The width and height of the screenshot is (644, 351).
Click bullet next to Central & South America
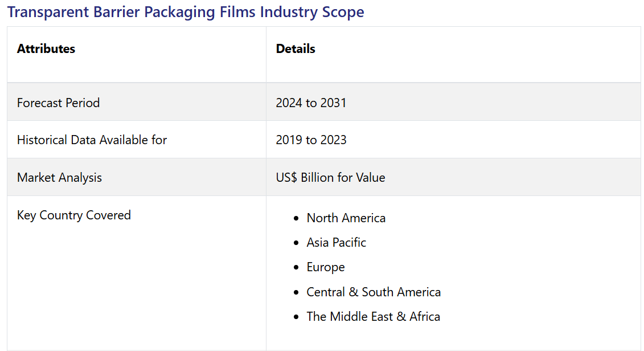[x=296, y=292]
